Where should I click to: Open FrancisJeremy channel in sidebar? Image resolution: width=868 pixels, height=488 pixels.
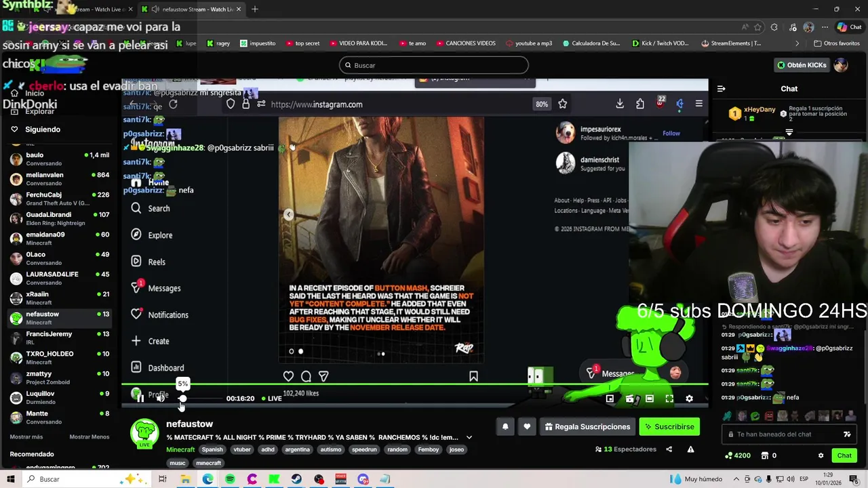[60, 338]
